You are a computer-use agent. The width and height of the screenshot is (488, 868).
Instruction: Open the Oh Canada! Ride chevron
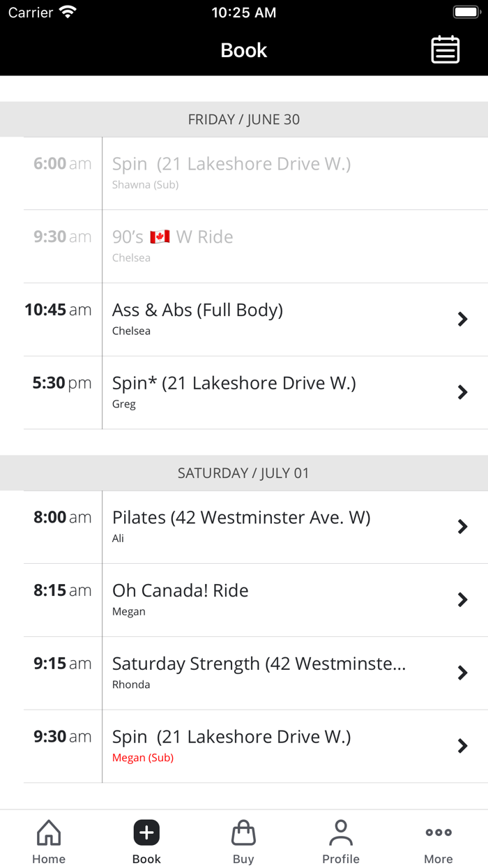tap(462, 599)
